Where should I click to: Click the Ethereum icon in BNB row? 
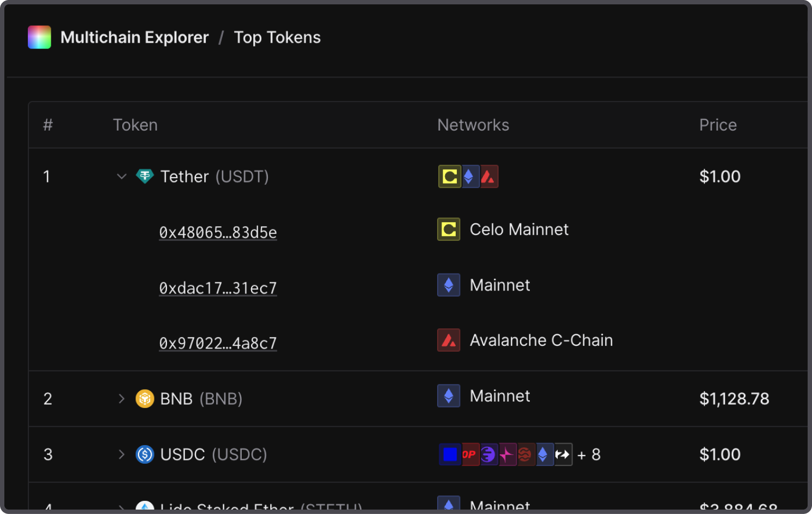tap(449, 396)
